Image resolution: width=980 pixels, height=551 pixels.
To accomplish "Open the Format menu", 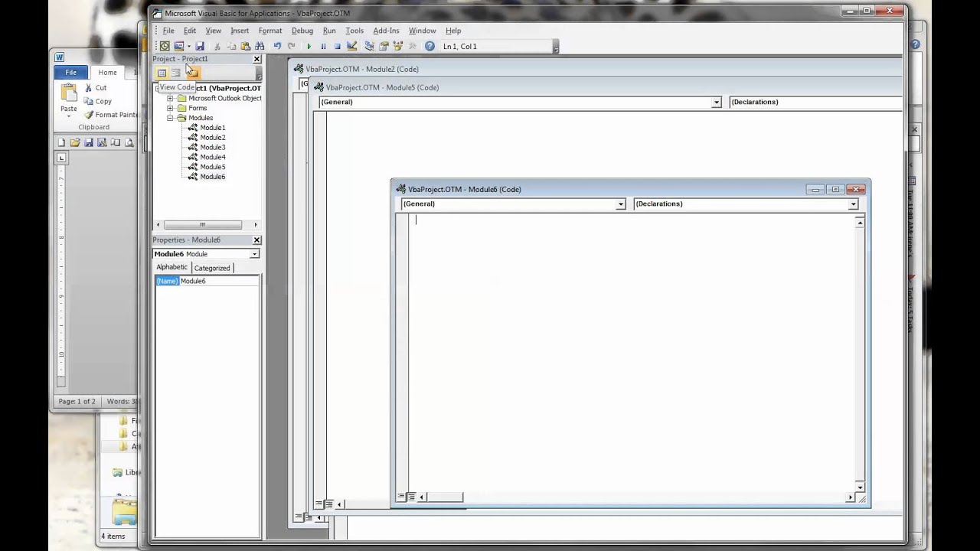I will pyautogui.click(x=270, y=31).
